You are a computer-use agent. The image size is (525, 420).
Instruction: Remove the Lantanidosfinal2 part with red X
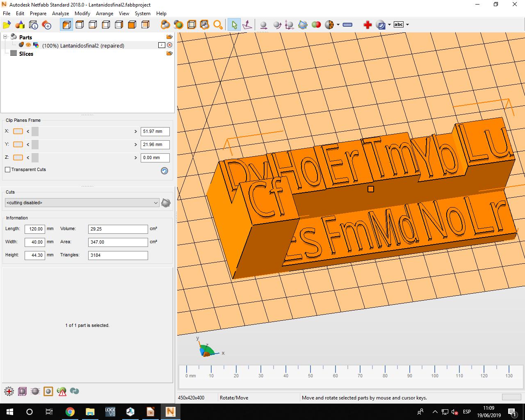coord(169,45)
